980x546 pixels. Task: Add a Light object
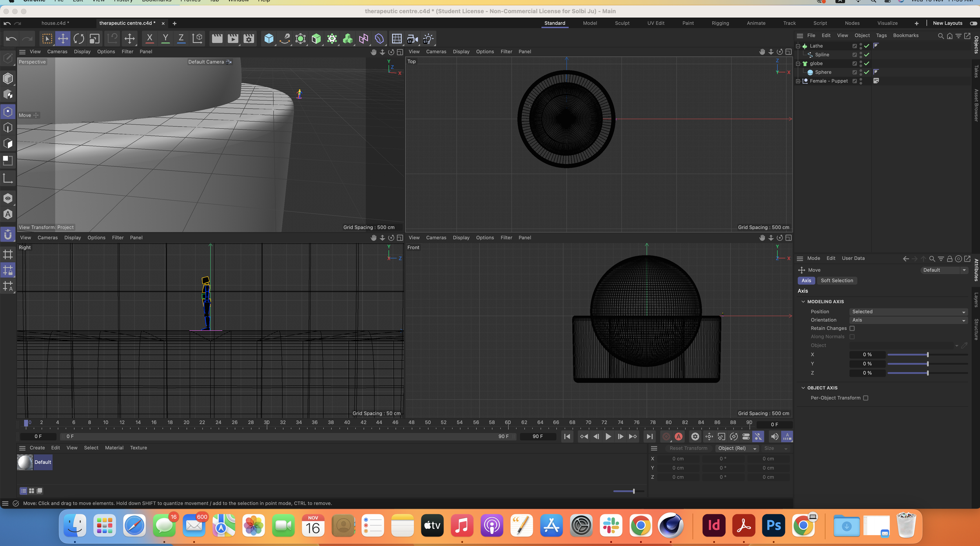pos(428,39)
